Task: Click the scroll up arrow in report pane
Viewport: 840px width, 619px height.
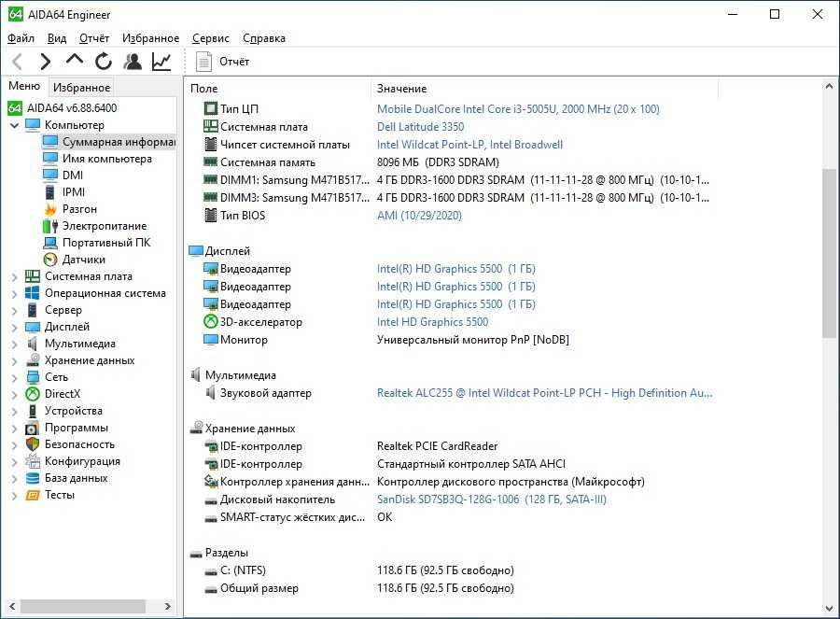Action: (x=829, y=86)
